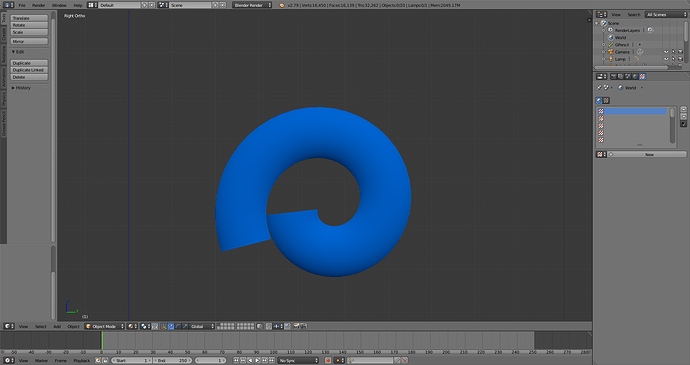Click the Delete button in Edit panel
The image size is (690, 365).
pyautogui.click(x=29, y=77)
